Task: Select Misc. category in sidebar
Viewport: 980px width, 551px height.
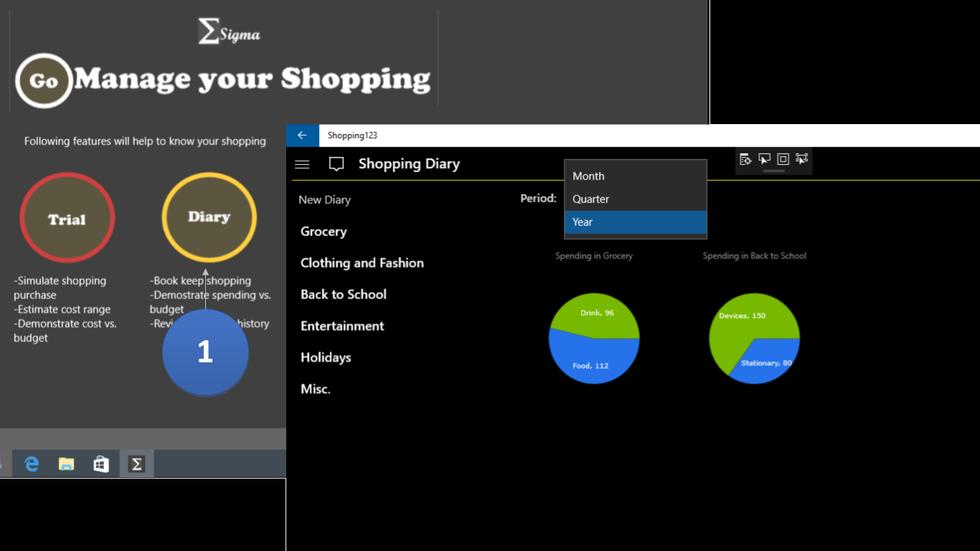Action: click(x=316, y=389)
